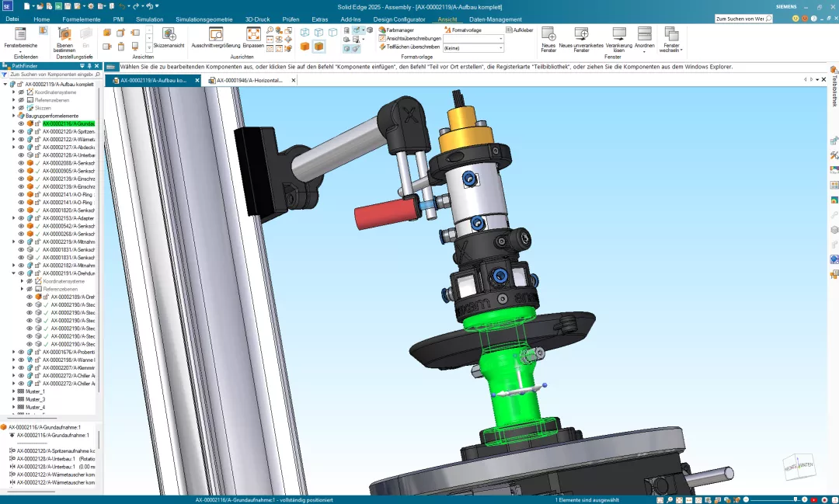
Task: Collapse the AX-00002119/A-Aufbau komplett root node
Action: tap(5, 84)
